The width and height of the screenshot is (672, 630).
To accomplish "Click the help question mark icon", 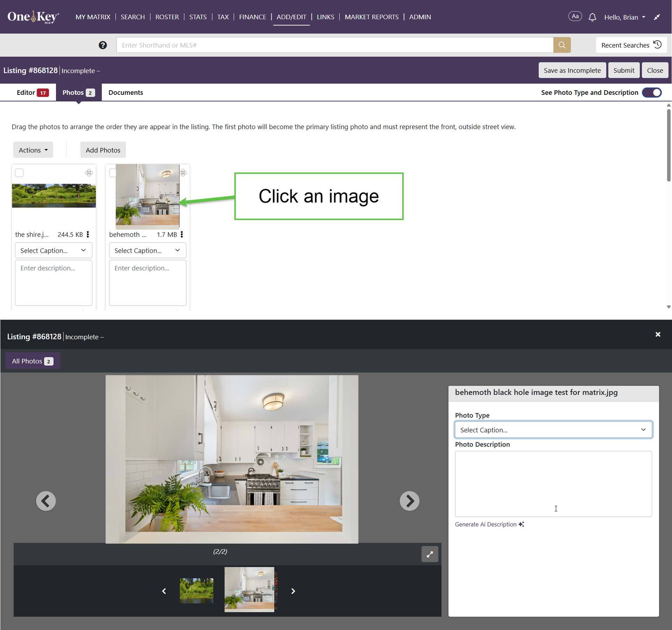I will click(103, 45).
